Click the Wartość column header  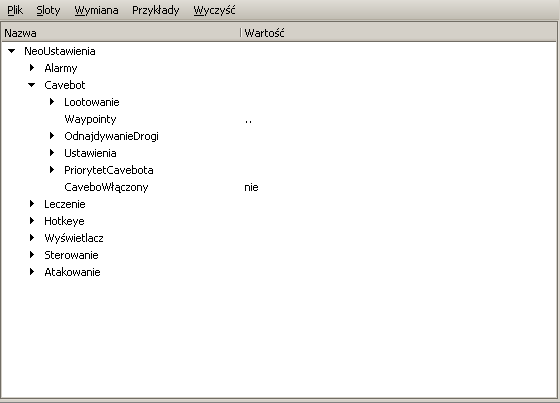pos(399,33)
